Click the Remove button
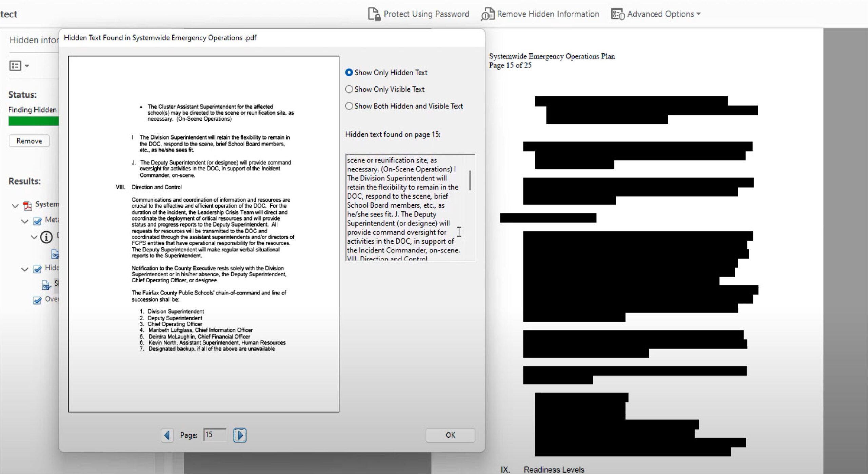 tap(29, 141)
